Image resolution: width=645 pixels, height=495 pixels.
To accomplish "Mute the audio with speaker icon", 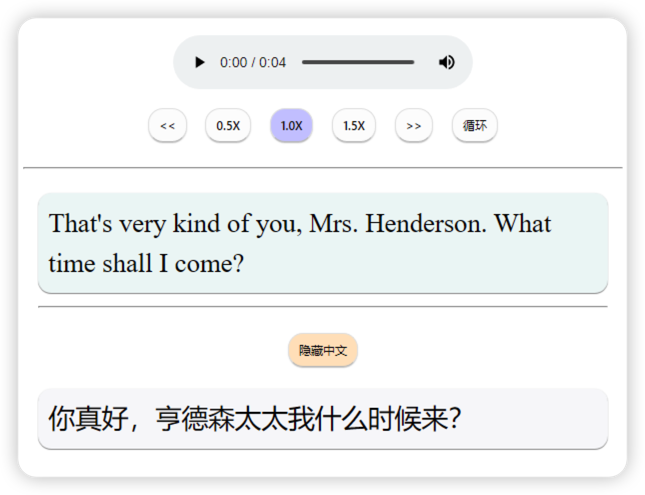I will (x=446, y=63).
